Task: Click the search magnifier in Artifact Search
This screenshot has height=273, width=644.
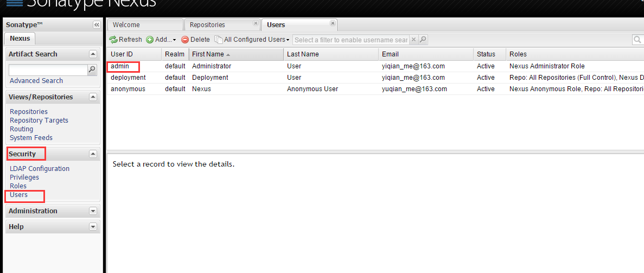Action: click(x=92, y=69)
